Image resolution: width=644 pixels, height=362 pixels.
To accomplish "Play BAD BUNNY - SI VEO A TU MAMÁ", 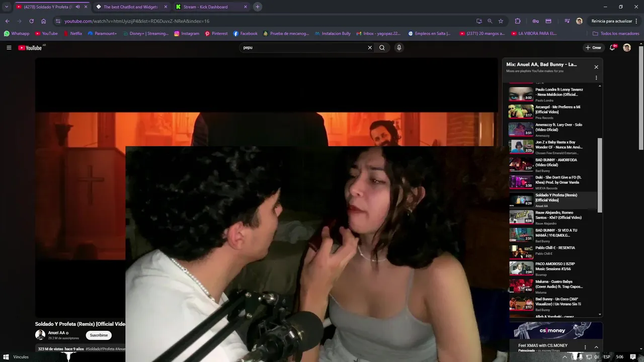I will (x=553, y=235).
